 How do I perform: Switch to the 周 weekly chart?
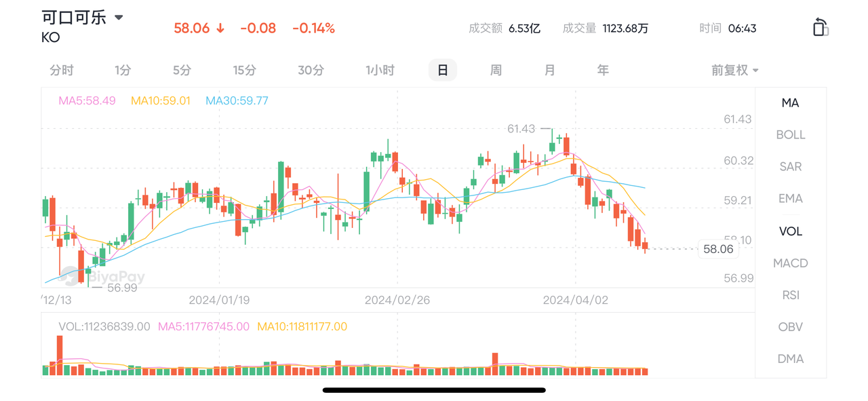coord(496,70)
